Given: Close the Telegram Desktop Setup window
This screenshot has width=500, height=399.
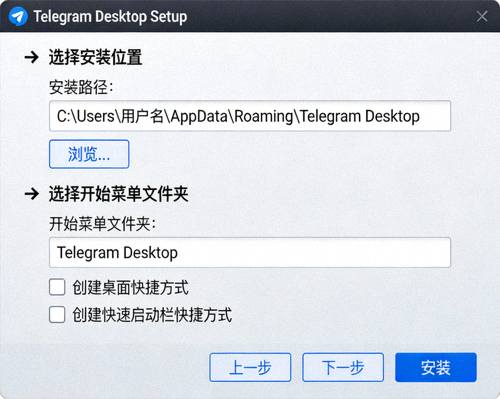Looking at the screenshot, I should point(482,16).
